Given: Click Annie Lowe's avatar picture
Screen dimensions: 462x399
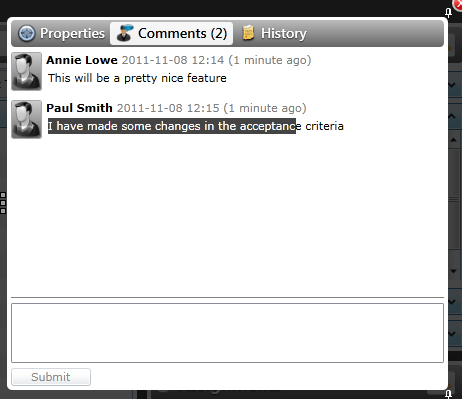Looking at the screenshot, I should click(26, 71).
